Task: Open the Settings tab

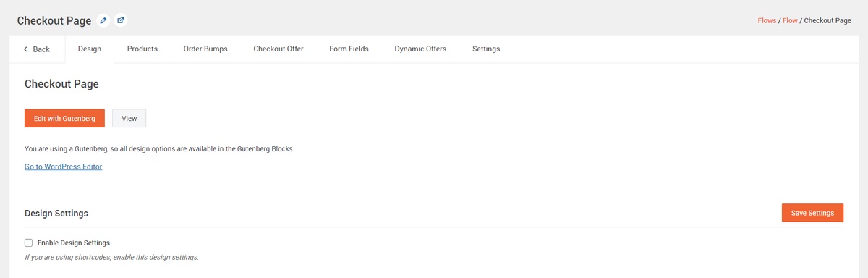Action: 486,49
